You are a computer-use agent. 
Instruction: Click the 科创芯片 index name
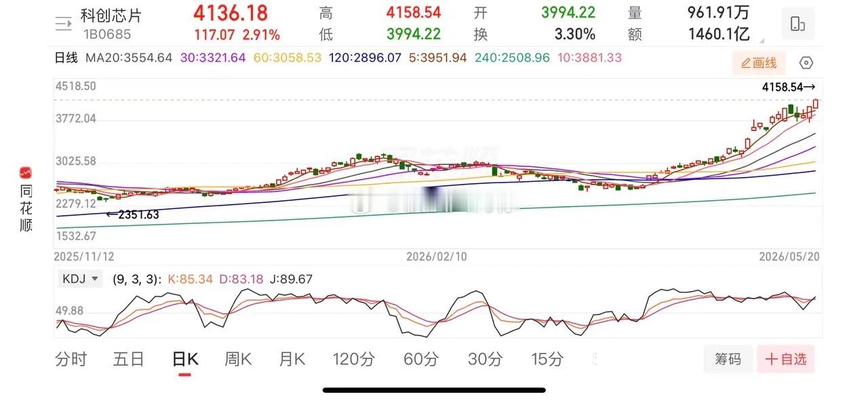(x=112, y=16)
